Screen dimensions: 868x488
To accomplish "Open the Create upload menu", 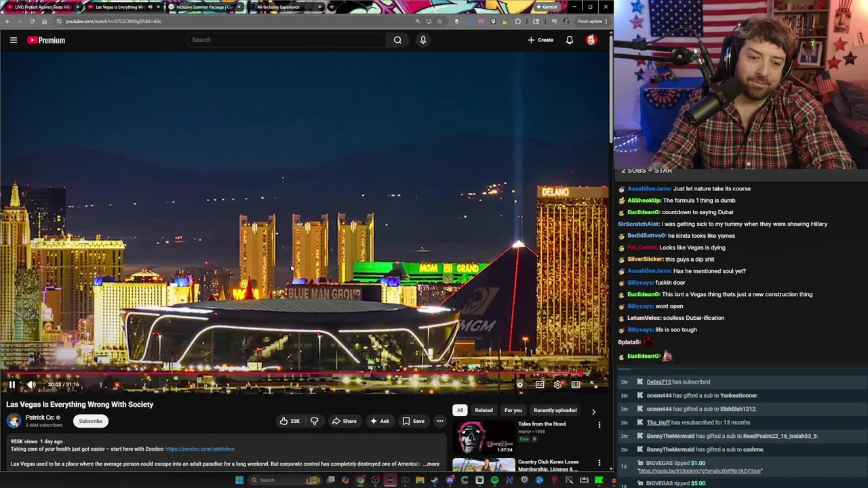I will pyautogui.click(x=540, y=40).
